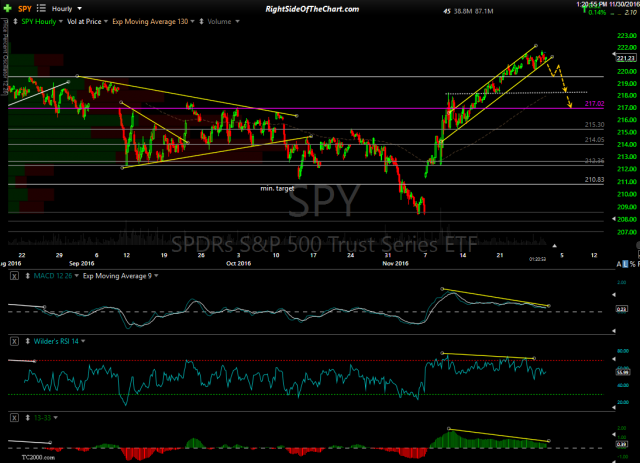Close the Wilder's RSI pane with X
The width and height of the screenshot is (640, 463).
pos(14,341)
